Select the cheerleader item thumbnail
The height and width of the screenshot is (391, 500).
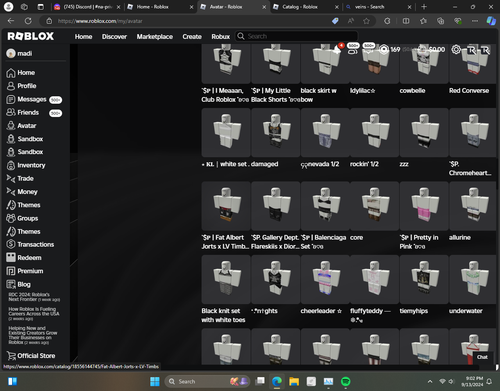click(325, 279)
